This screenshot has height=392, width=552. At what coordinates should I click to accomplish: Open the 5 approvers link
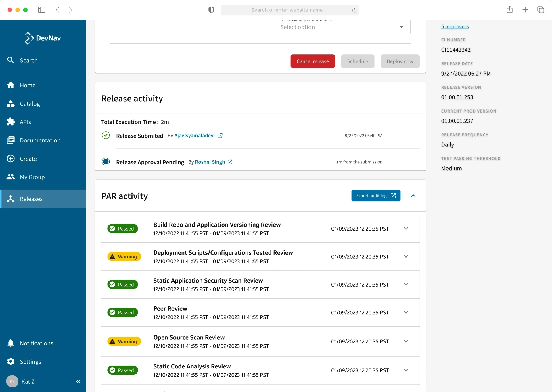[x=455, y=26]
